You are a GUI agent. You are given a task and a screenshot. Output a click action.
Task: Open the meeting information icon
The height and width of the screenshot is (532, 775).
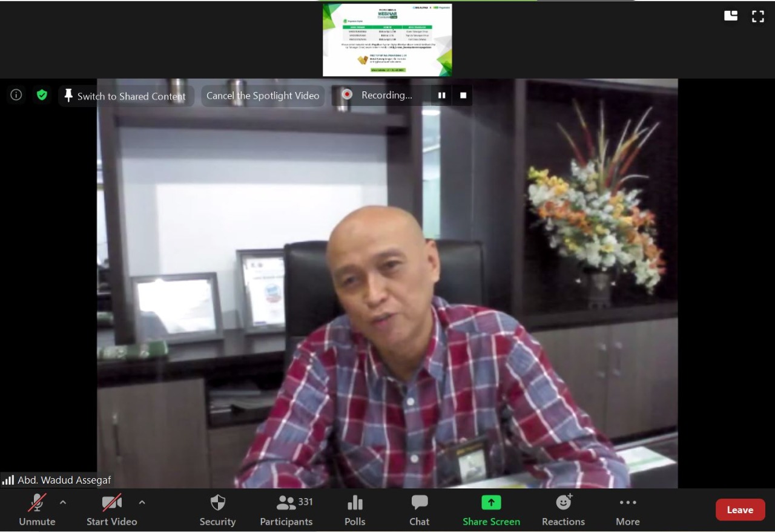coord(16,95)
